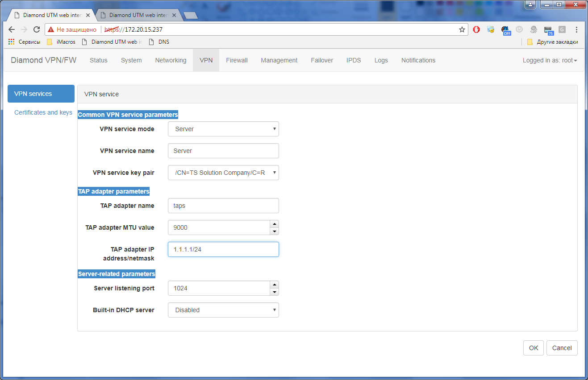Expand the Logged in as root dropdown
588x380 pixels.
550,60
